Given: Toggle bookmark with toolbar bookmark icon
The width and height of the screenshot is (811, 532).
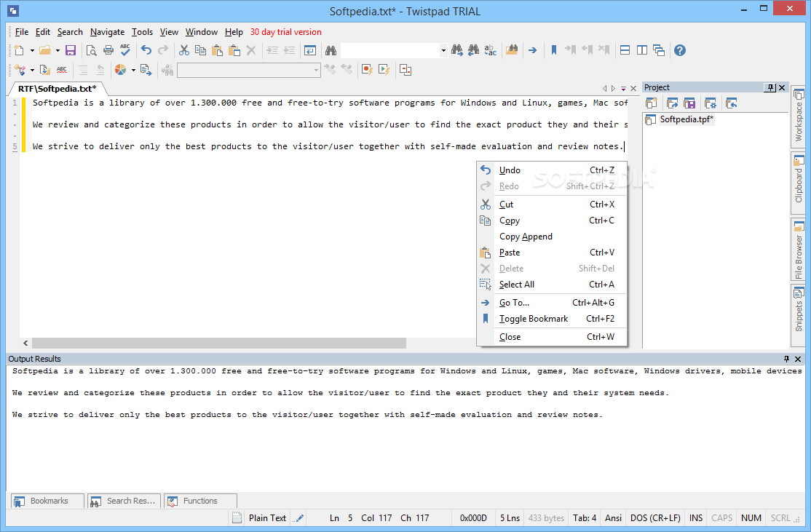Looking at the screenshot, I should tap(553, 50).
